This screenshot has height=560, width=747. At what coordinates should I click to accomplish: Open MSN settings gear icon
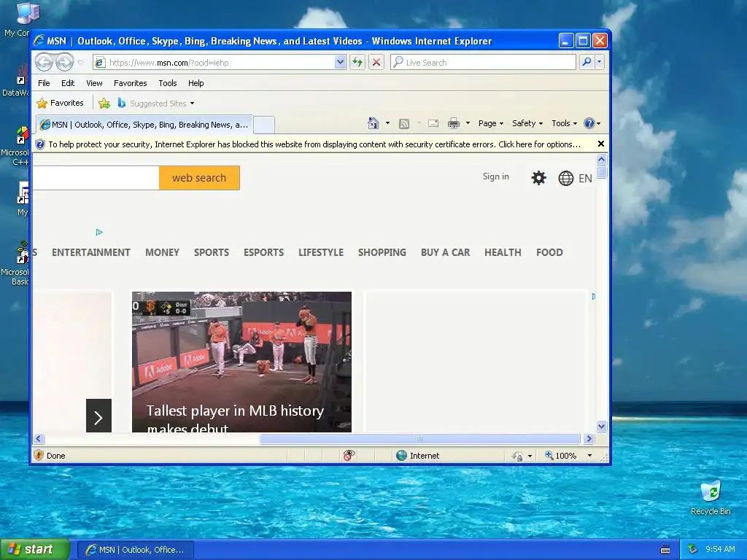pos(539,178)
